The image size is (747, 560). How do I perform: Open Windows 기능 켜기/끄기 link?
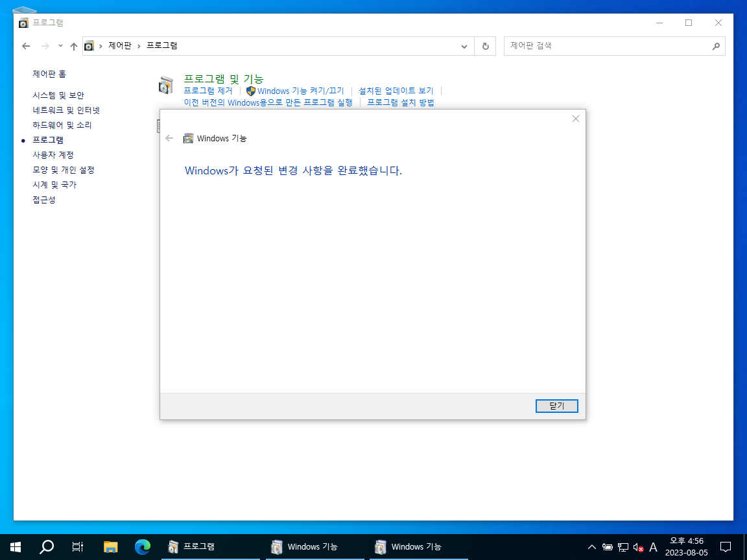(301, 91)
